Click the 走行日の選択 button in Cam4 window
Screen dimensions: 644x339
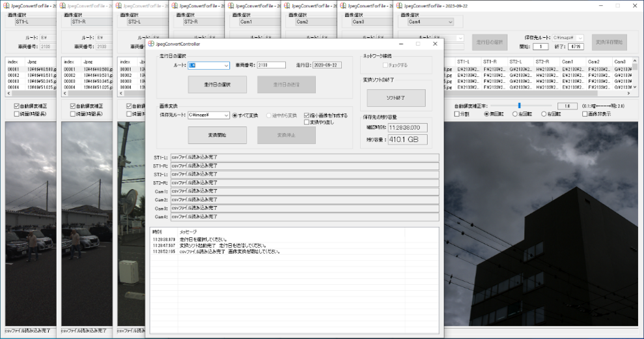pos(490,42)
